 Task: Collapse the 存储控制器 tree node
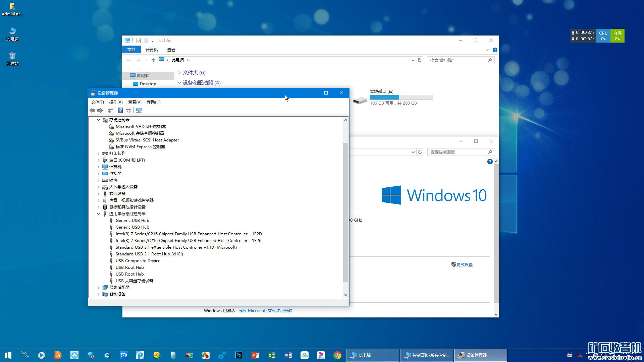[x=98, y=120]
